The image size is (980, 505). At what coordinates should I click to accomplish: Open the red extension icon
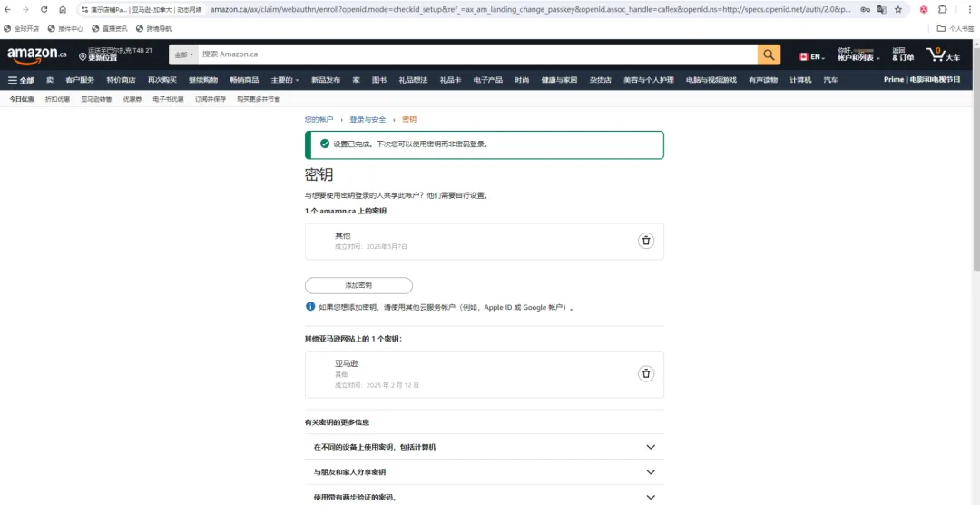(924, 9)
